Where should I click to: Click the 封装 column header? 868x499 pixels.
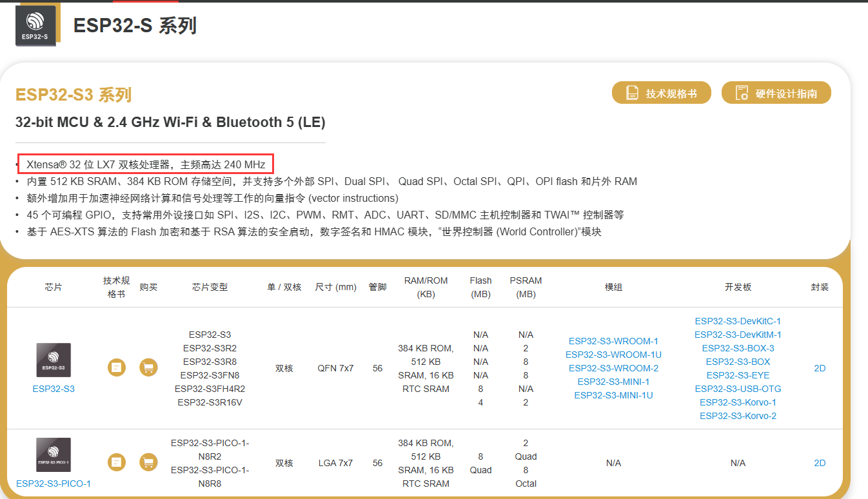pos(820,287)
